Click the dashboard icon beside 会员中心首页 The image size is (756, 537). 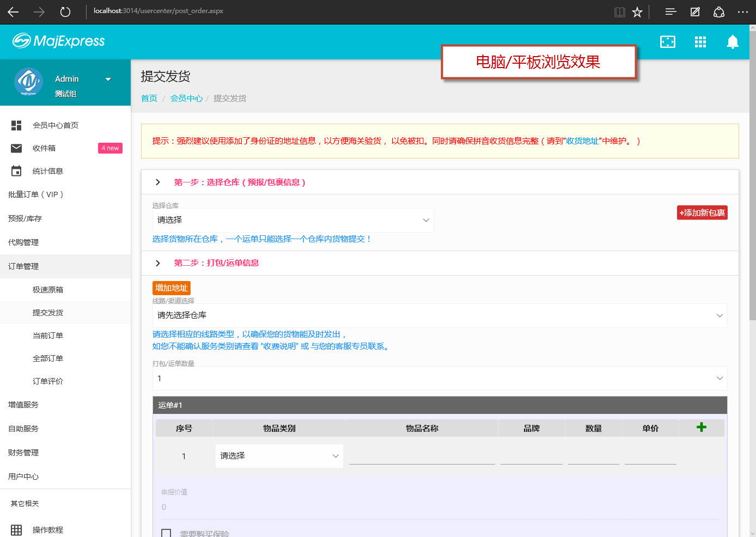[16, 125]
